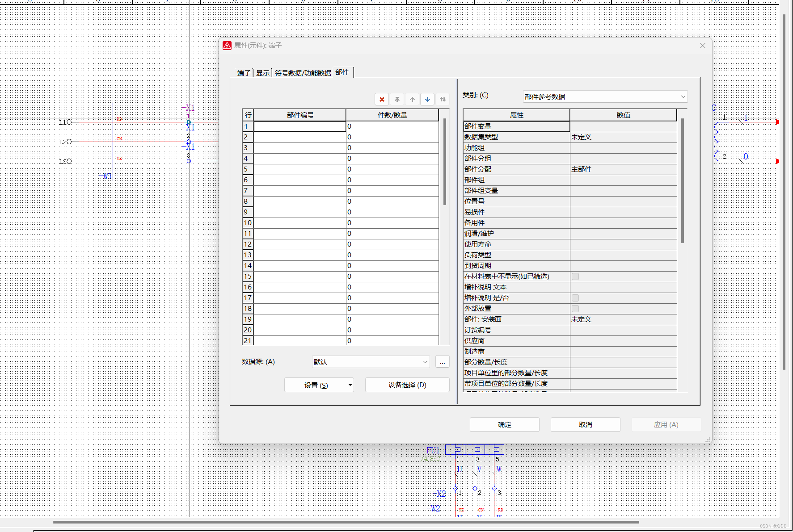The height and width of the screenshot is (532, 793).
Task: Click the swap order arrows icon
Action: pyautogui.click(x=443, y=99)
